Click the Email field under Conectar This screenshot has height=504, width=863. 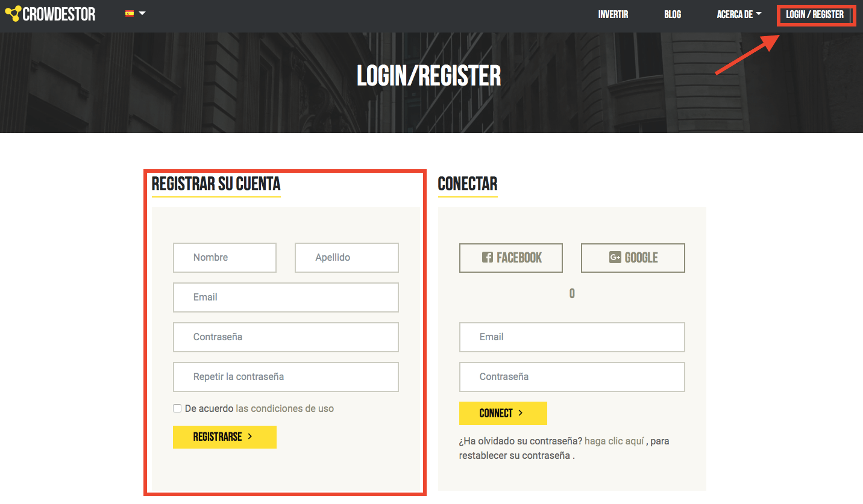tap(571, 337)
